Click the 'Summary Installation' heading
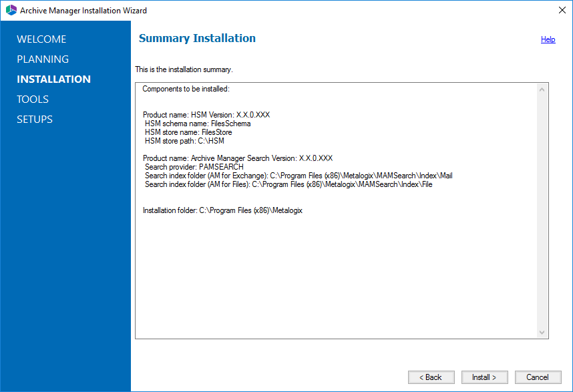 coord(197,38)
